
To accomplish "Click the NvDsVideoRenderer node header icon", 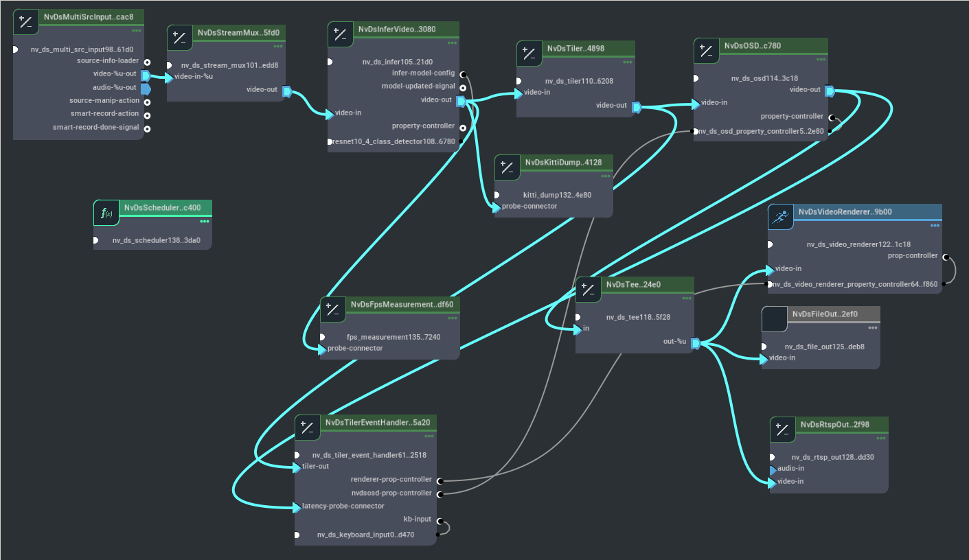I will click(x=781, y=217).
